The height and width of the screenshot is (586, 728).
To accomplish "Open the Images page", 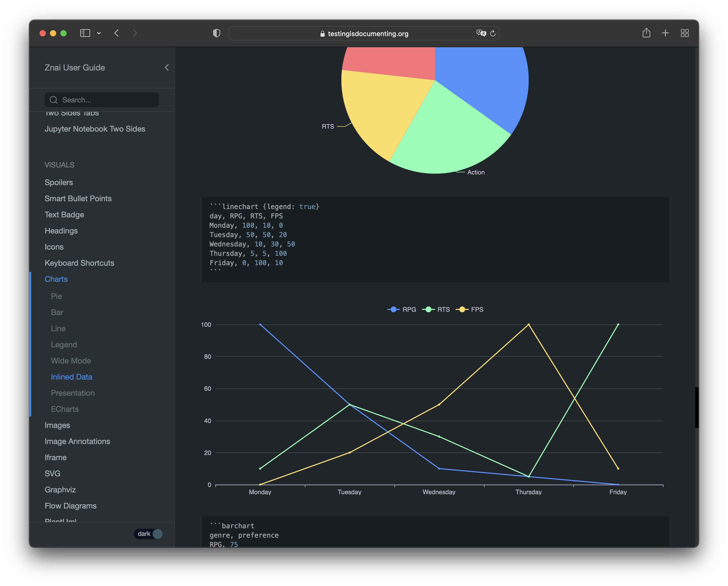I will (x=58, y=425).
